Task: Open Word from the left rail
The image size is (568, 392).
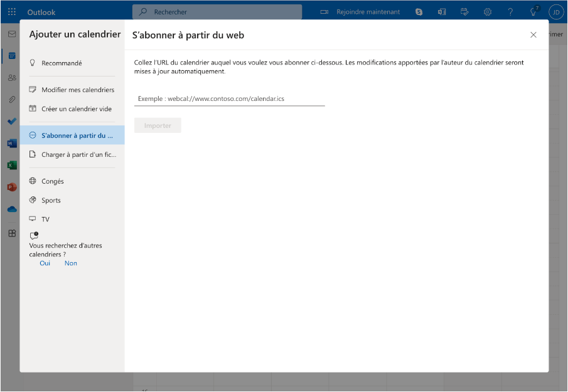Action: pyautogui.click(x=12, y=144)
